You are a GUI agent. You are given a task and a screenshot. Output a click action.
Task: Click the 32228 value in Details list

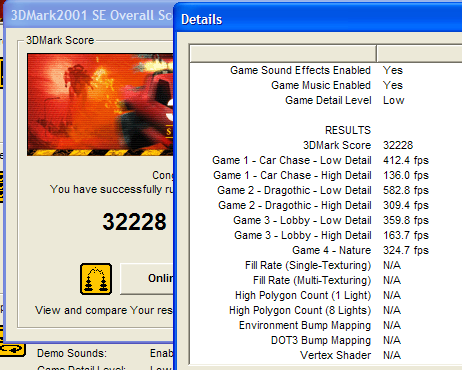(398, 145)
